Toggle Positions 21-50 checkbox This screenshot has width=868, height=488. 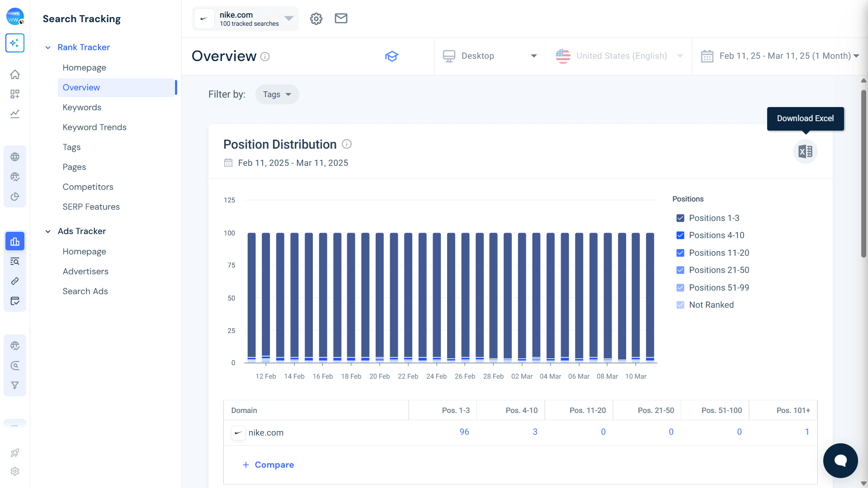680,270
